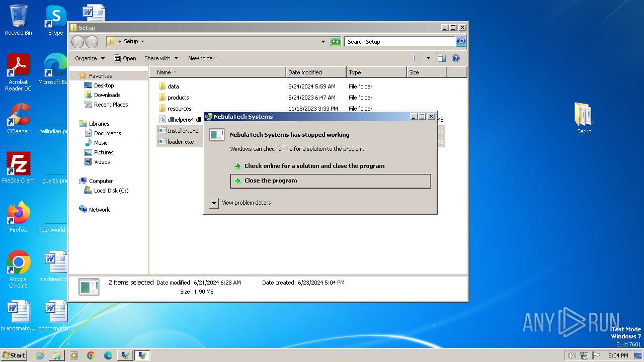644x362 pixels.
Task: Open the Organize dropdown menu
Action: [90, 58]
